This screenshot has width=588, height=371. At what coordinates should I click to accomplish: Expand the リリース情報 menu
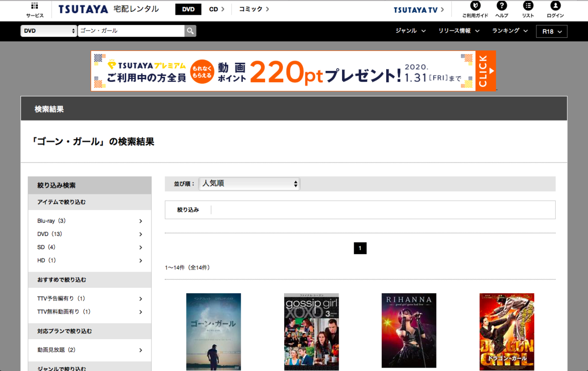coord(459,31)
